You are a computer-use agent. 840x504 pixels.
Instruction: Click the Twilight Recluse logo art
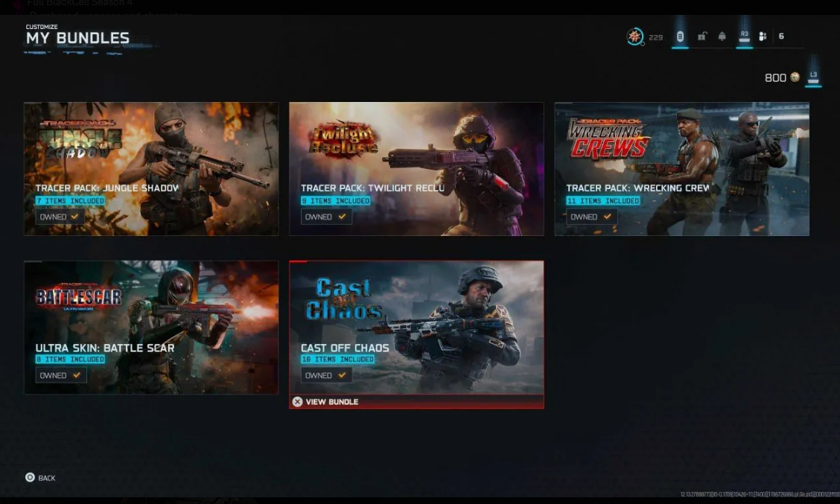tap(343, 138)
